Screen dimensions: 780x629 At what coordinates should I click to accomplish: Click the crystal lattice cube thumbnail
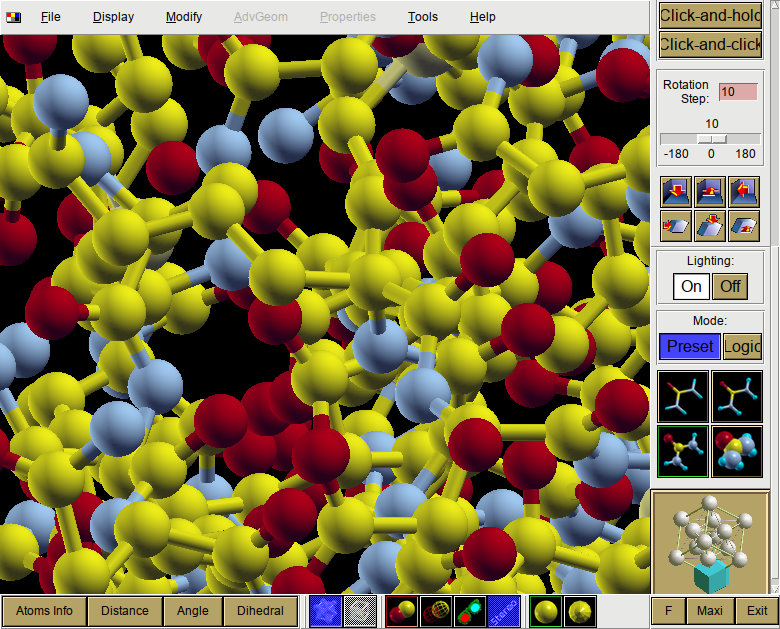(x=710, y=543)
